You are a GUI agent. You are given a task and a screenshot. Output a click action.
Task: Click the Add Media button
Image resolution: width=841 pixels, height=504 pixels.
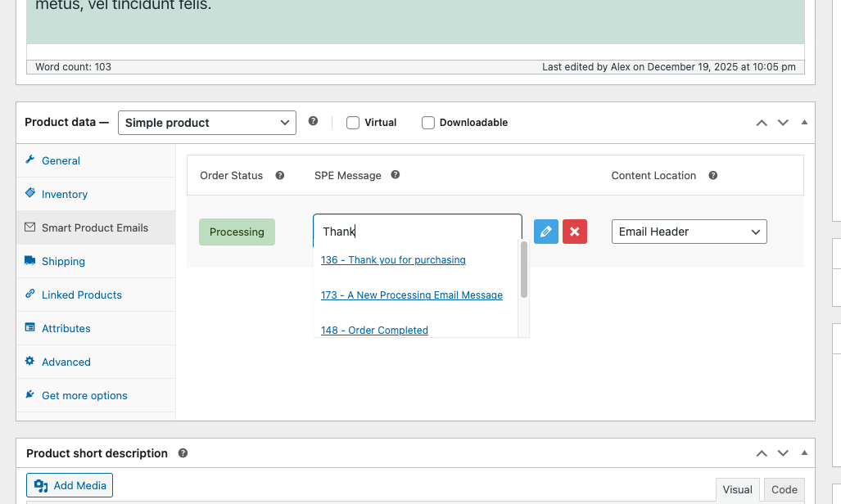point(70,485)
